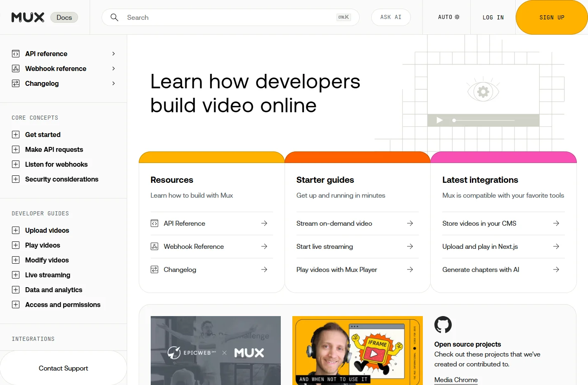Click the Changelog icon in Resources card
The image size is (588, 385).
pos(154,269)
